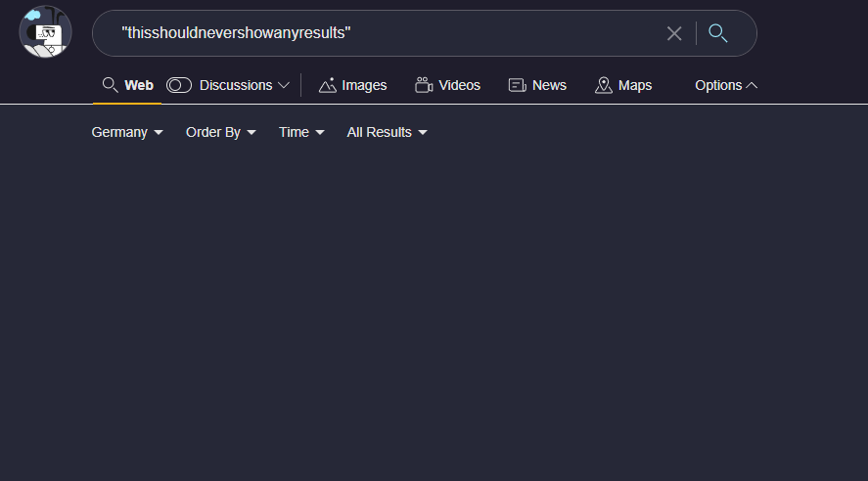Select the Web text tab
The image size is (868, 481).
[x=139, y=85]
